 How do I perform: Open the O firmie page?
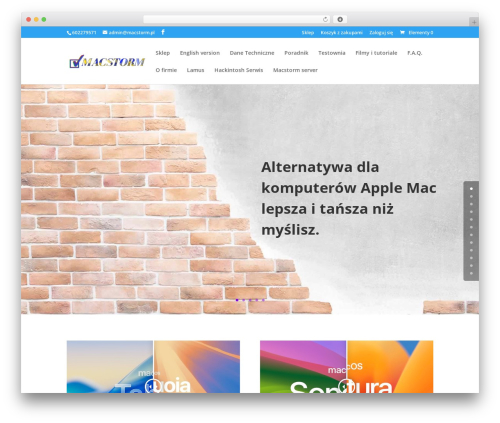(166, 70)
